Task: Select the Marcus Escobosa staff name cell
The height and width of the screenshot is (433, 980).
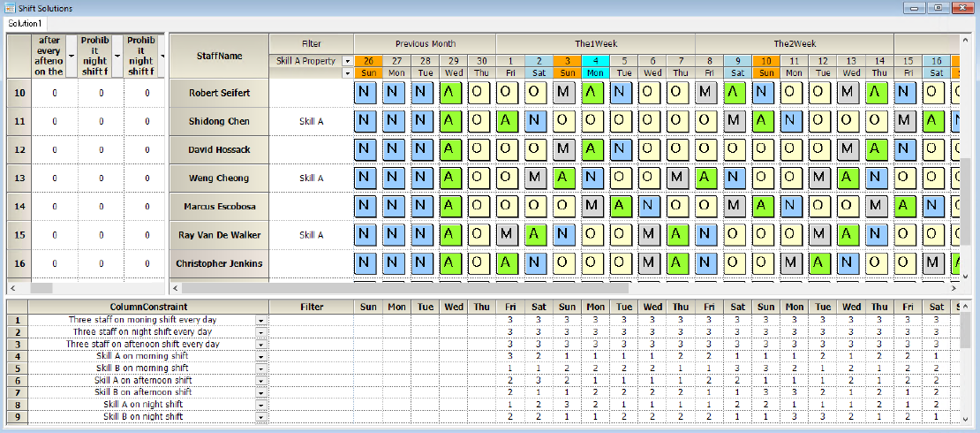Action: (x=219, y=207)
